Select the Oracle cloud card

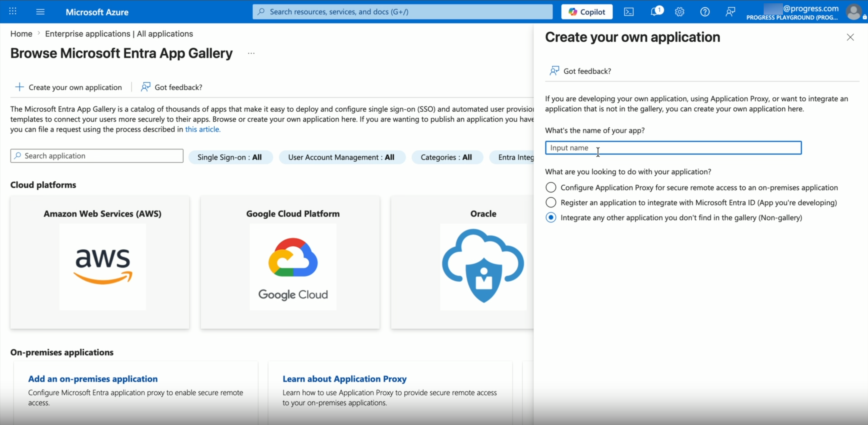pos(462,262)
